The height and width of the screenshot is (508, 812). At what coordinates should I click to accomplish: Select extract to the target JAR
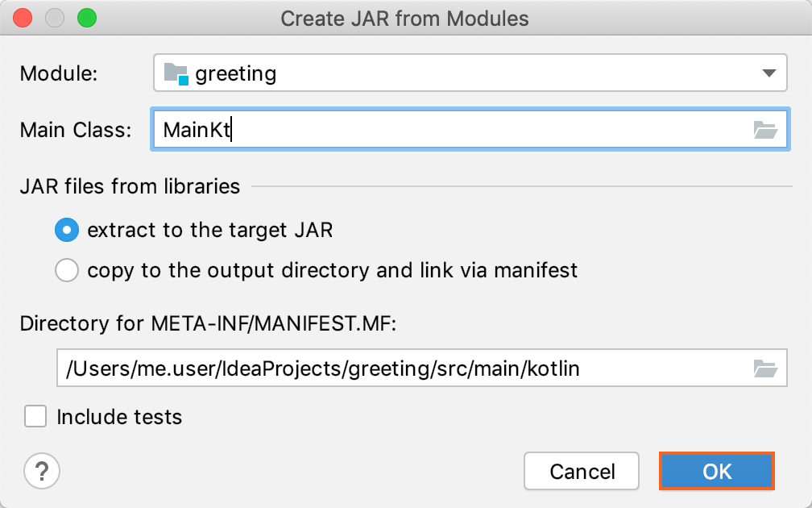pos(67,230)
